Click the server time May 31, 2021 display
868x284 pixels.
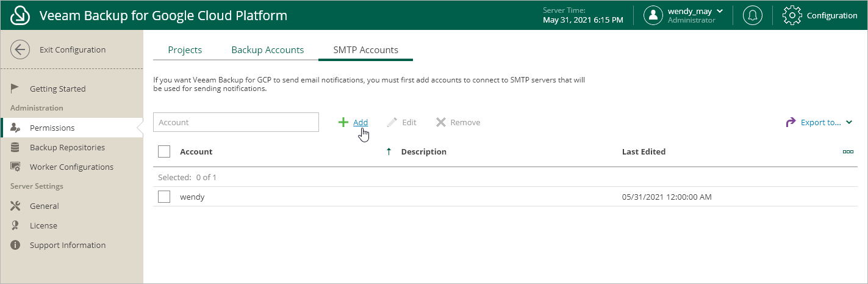[x=583, y=20]
